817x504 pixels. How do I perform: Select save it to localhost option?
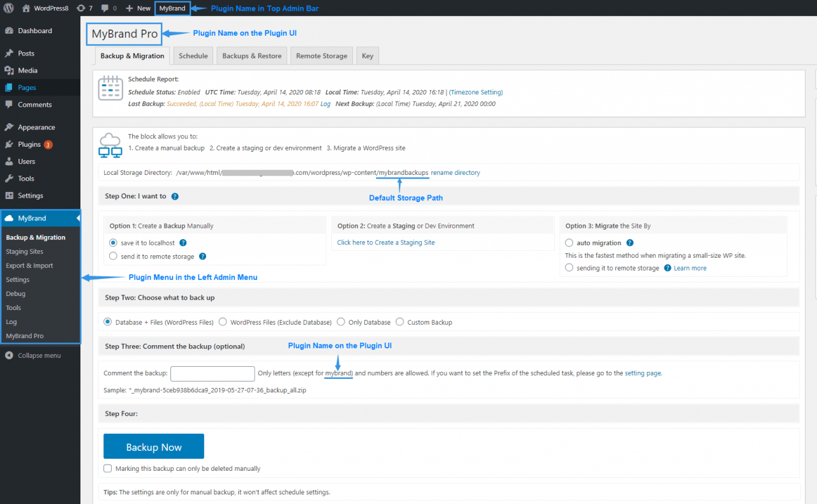point(114,242)
